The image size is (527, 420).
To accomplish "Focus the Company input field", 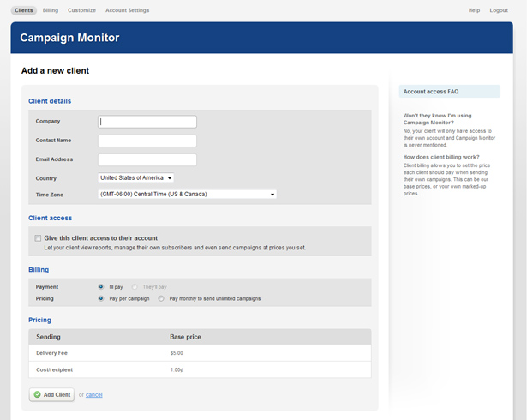I will tap(147, 122).
